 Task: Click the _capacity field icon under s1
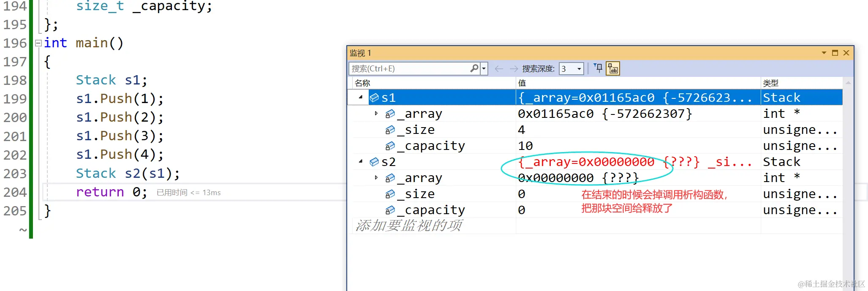click(x=390, y=146)
